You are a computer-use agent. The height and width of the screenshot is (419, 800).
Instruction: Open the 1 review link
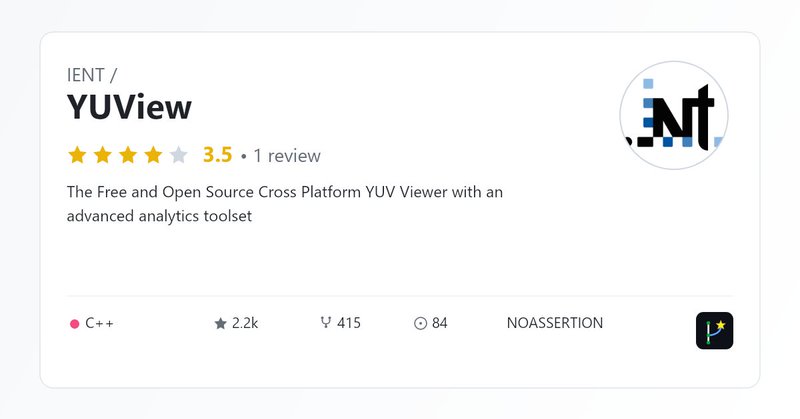pyautogui.click(x=287, y=156)
